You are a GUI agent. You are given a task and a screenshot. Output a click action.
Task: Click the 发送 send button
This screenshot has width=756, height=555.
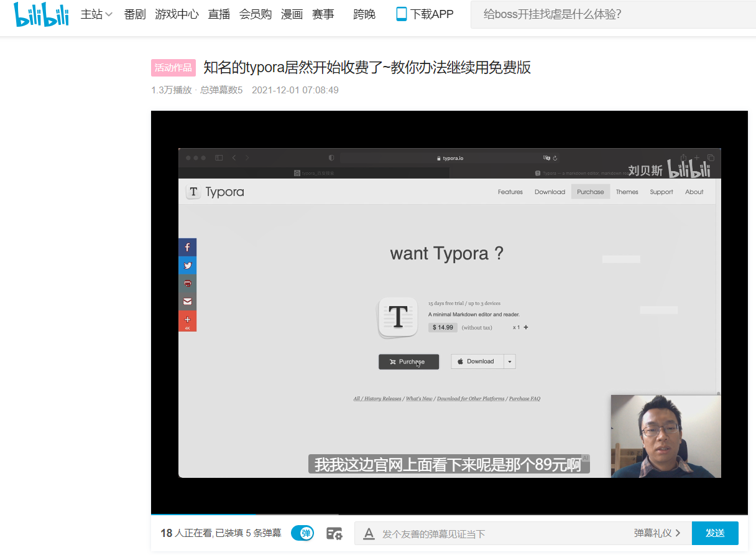click(x=715, y=533)
